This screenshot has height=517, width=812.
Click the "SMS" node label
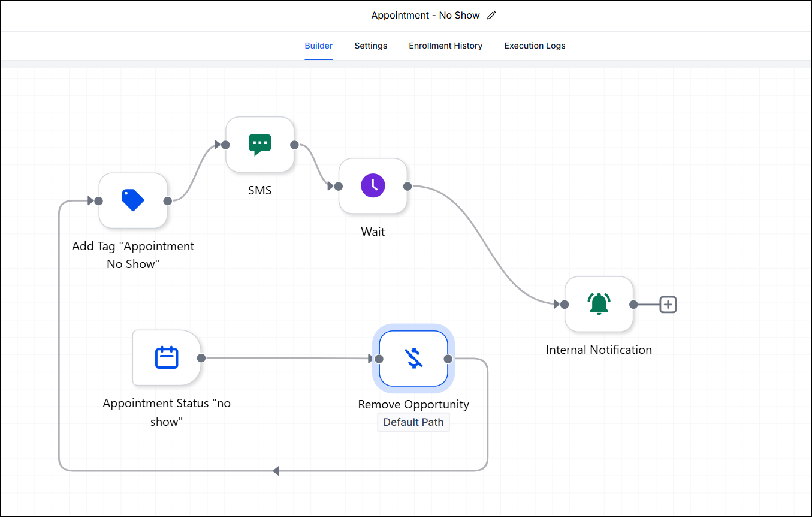260,190
